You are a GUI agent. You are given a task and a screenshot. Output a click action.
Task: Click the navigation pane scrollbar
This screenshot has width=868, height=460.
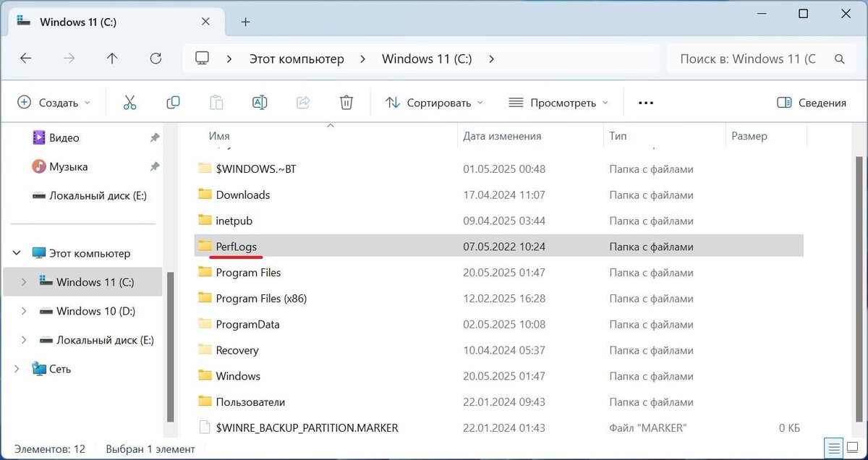(171, 347)
